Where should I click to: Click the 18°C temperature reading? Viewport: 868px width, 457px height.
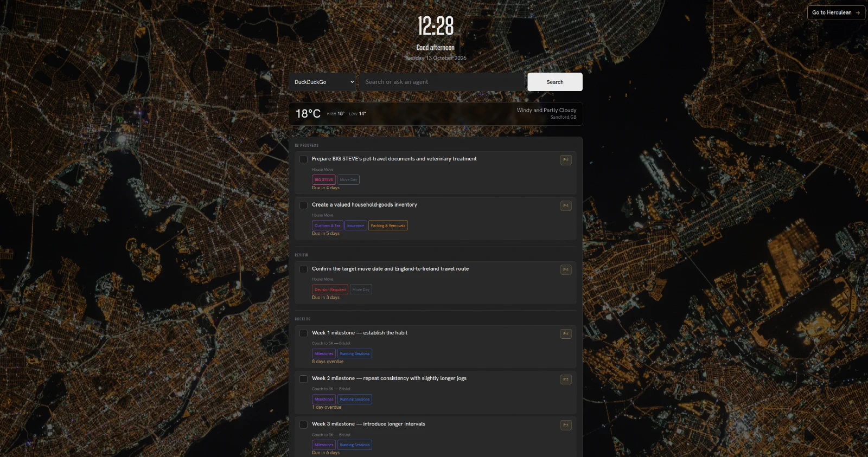[x=308, y=113]
